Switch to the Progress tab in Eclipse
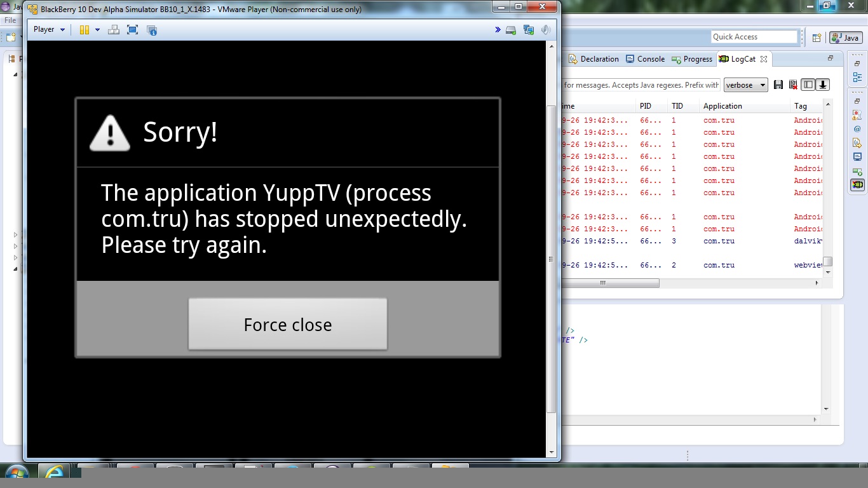 692,58
